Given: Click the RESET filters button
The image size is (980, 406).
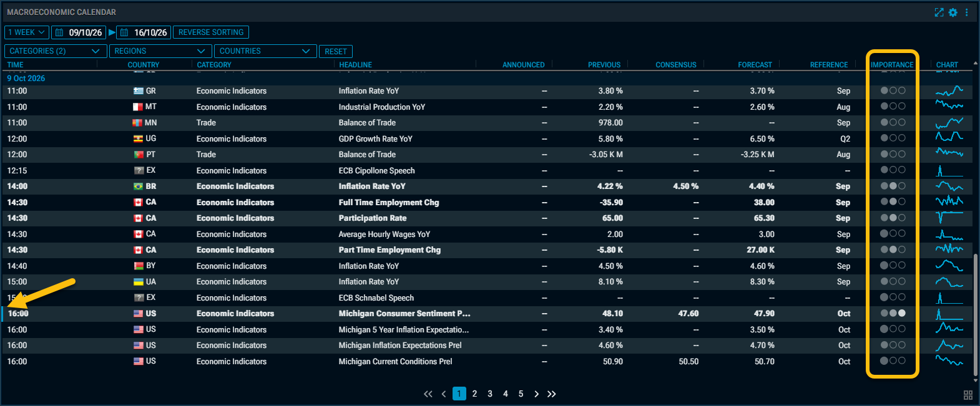Looking at the screenshot, I should [x=336, y=52].
